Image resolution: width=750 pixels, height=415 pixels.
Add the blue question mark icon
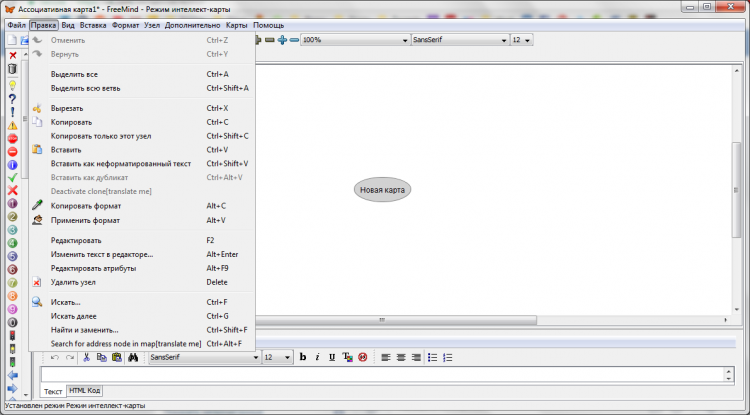coord(13,99)
